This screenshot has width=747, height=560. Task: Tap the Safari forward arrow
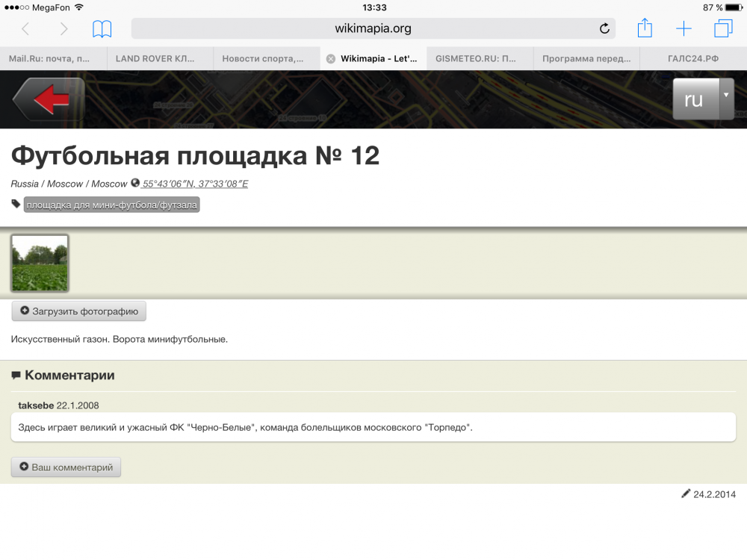63,29
